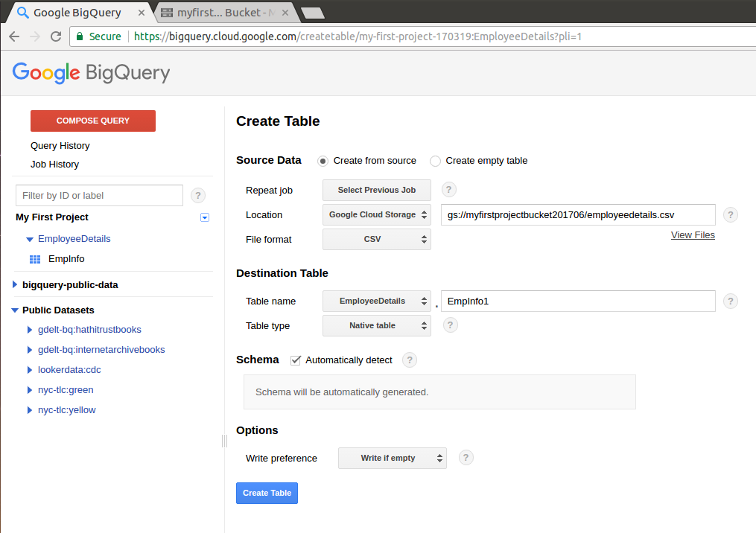Image resolution: width=756 pixels, height=533 pixels.
Task: Expand the gdelt-bq:hathitrustbooks dataset
Action: (x=29, y=330)
